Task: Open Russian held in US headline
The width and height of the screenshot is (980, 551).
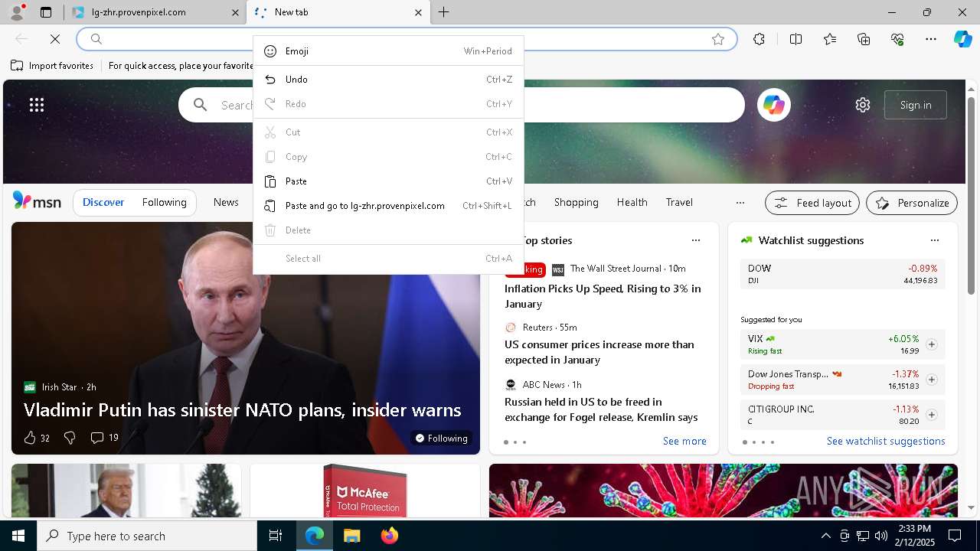Action: (x=601, y=409)
